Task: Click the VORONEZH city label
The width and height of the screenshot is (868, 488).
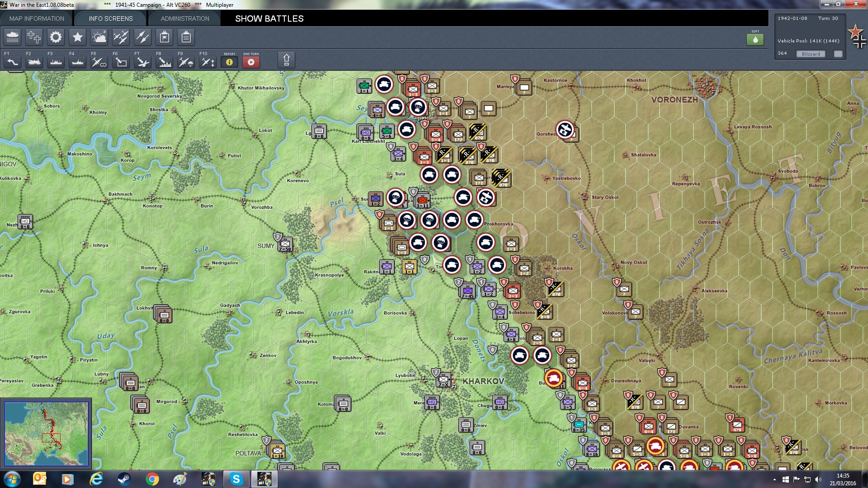Action: [675, 100]
